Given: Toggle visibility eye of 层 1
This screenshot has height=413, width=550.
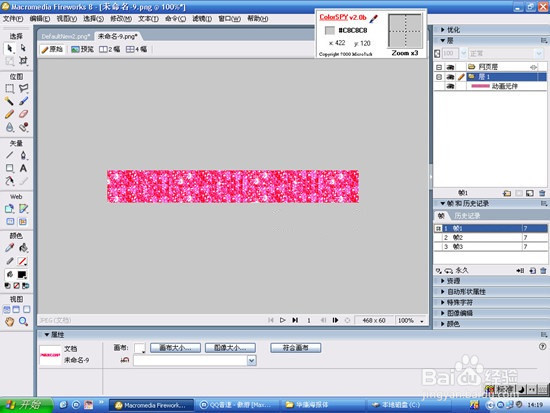Looking at the screenshot, I should click(450, 76).
